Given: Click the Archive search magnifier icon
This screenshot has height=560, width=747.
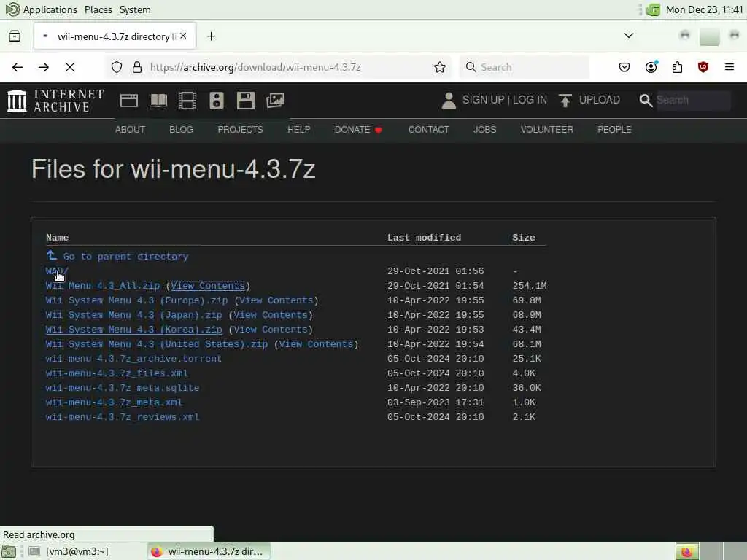Looking at the screenshot, I should click(x=646, y=101).
